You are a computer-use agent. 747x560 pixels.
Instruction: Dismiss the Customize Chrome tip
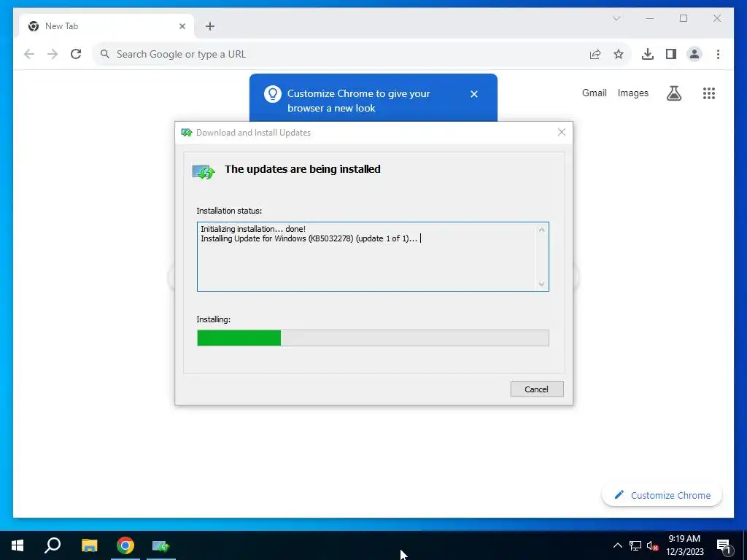[x=474, y=94]
